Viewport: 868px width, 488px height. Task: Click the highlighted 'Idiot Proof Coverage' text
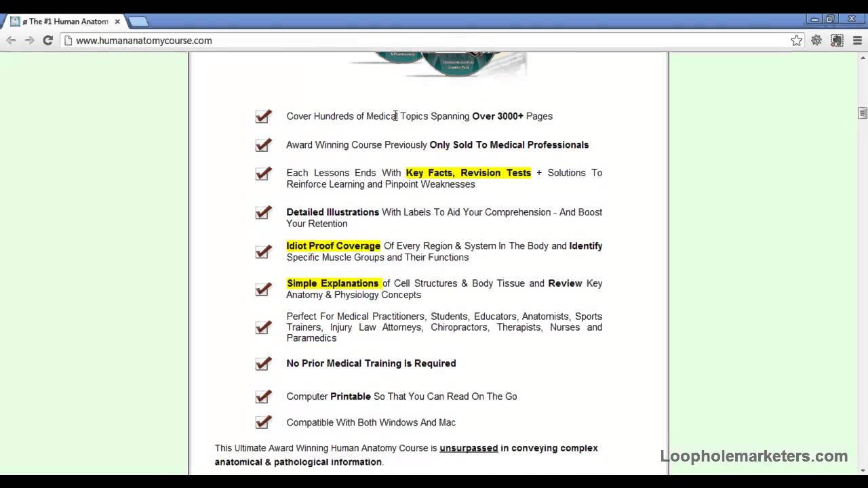333,246
